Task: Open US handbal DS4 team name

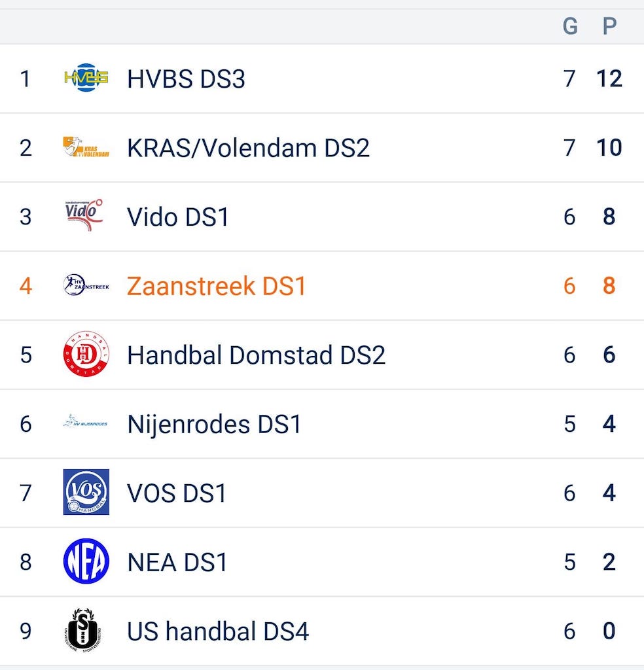Action: [217, 631]
